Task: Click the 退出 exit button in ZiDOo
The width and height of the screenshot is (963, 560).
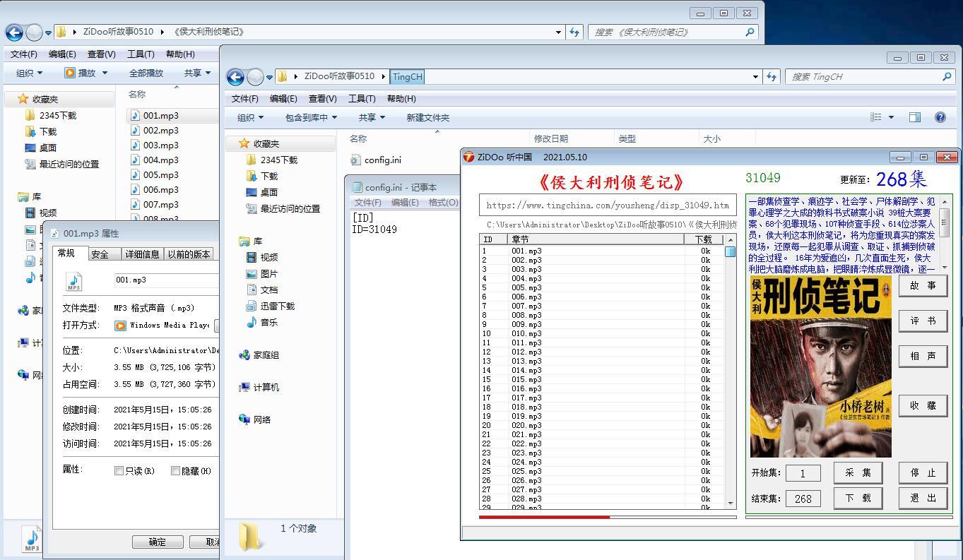Action: click(x=923, y=498)
